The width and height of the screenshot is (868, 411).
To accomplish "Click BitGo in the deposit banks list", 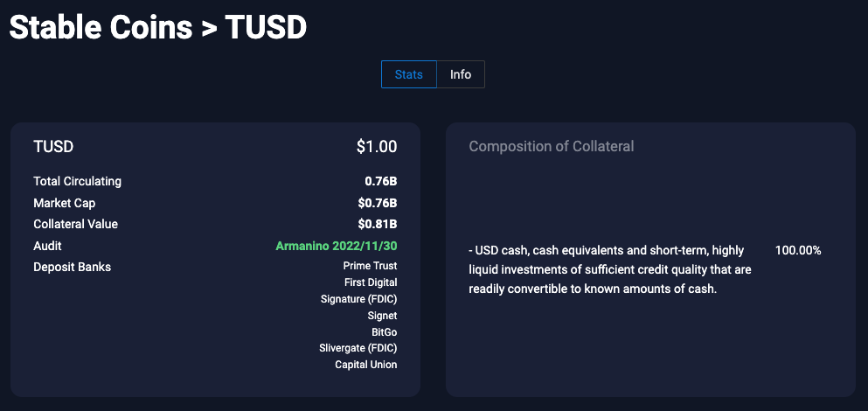I will (384, 332).
